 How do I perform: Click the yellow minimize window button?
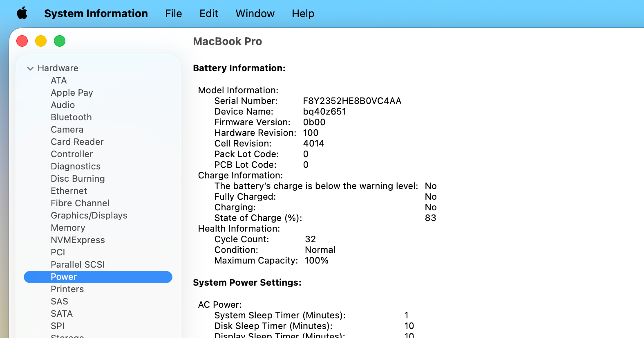click(x=41, y=41)
